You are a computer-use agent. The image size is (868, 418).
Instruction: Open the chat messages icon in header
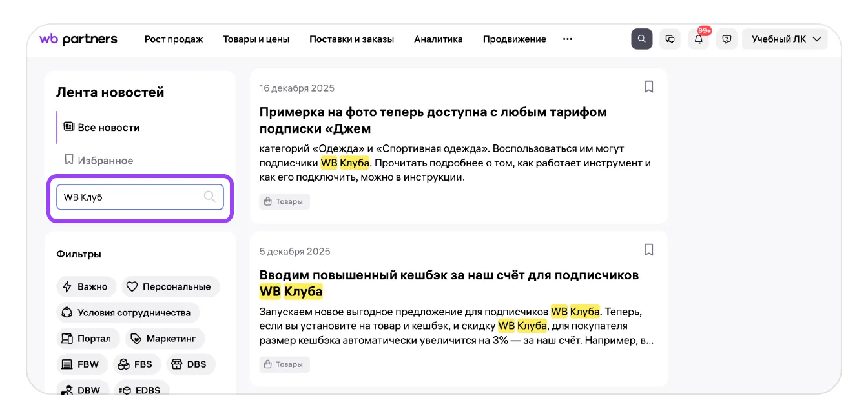click(x=670, y=39)
